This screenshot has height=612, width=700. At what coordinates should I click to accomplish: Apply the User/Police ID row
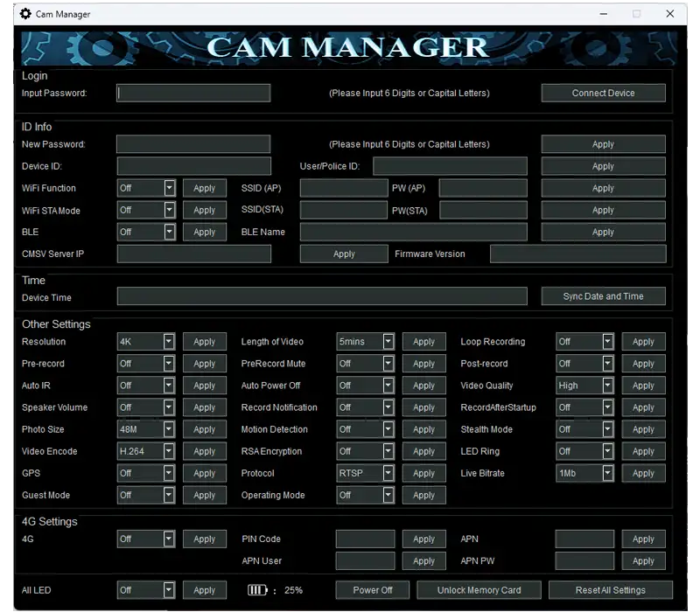pyautogui.click(x=603, y=166)
